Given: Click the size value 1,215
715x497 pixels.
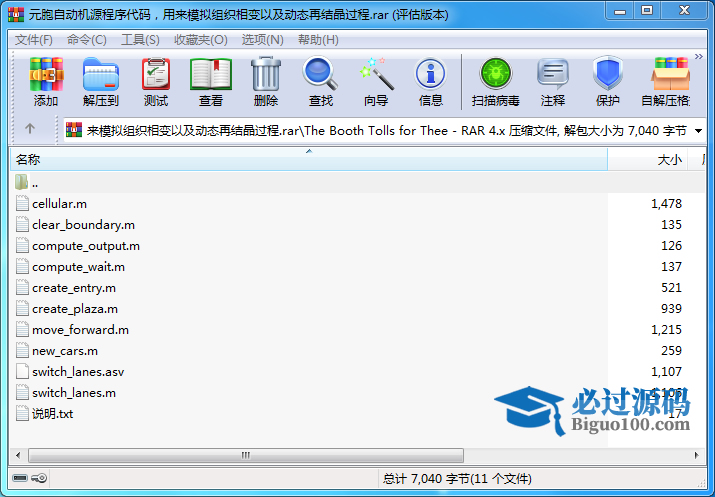Looking at the screenshot, I should point(666,329).
